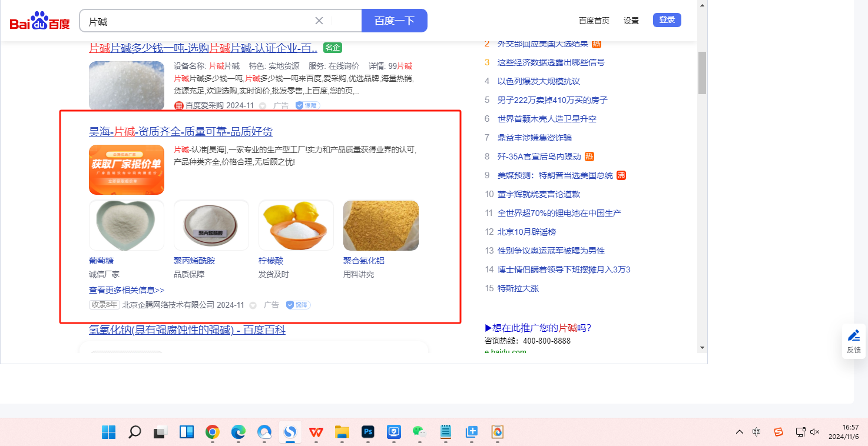Click the page vertical scrollbar thumb
Screen dimensions: 868x446
[x=702, y=73]
